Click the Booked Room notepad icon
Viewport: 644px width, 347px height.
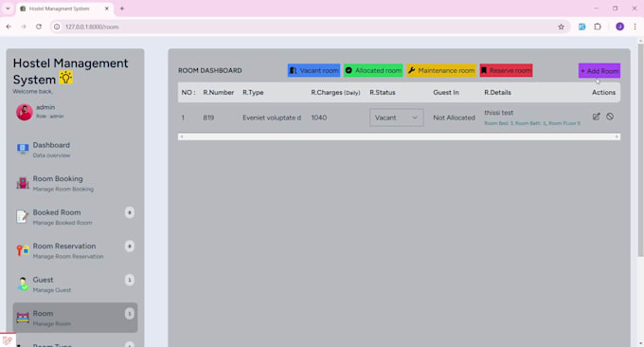(22, 217)
